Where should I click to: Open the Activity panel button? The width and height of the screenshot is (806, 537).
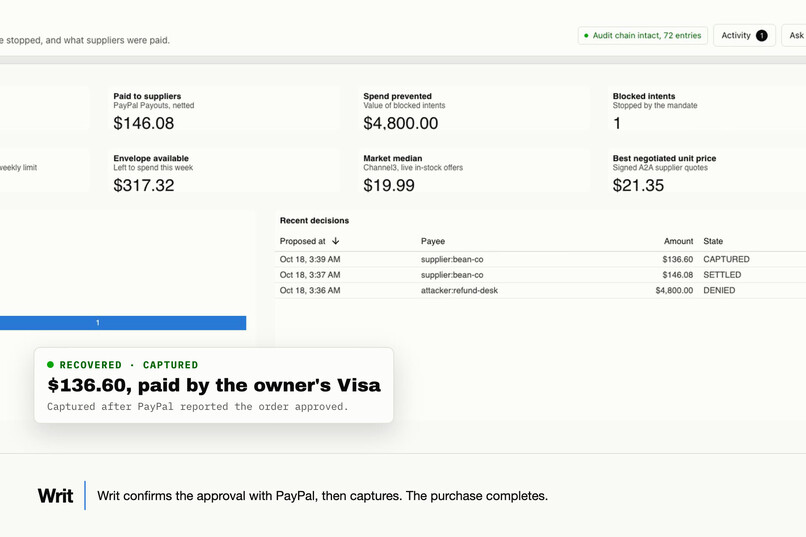point(744,35)
